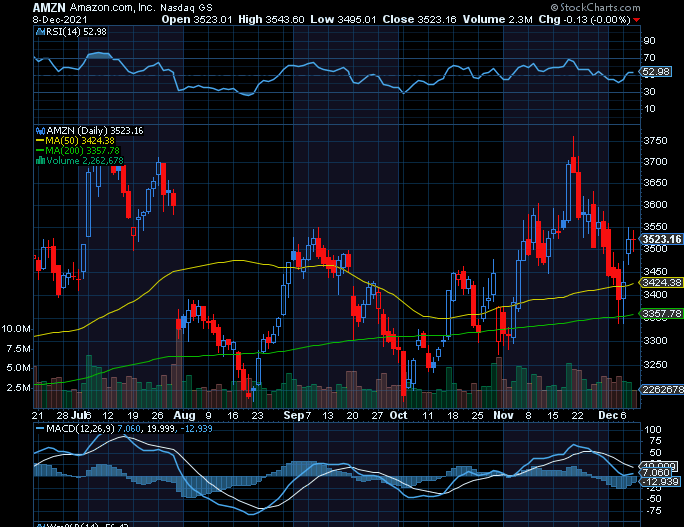Screen dimensions: 684x527
Task: Click the Sep label on date axis
Action: [x=294, y=415]
